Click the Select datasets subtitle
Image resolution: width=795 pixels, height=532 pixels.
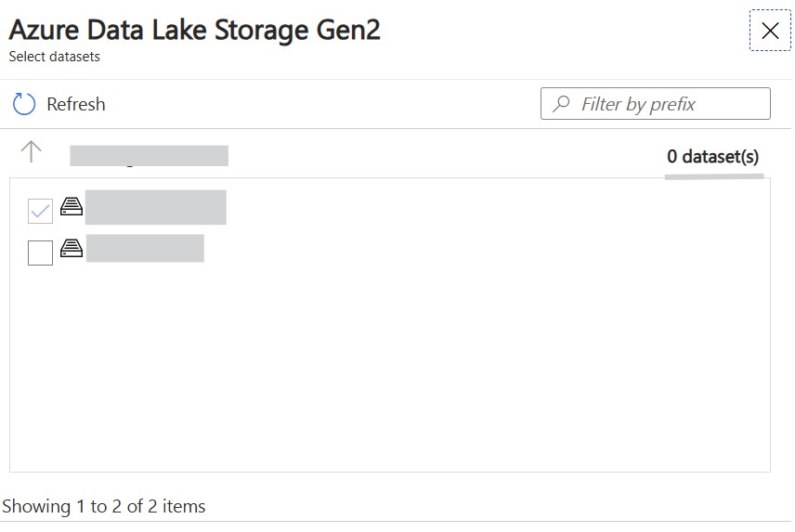pyautogui.click(x=54, y=57)
